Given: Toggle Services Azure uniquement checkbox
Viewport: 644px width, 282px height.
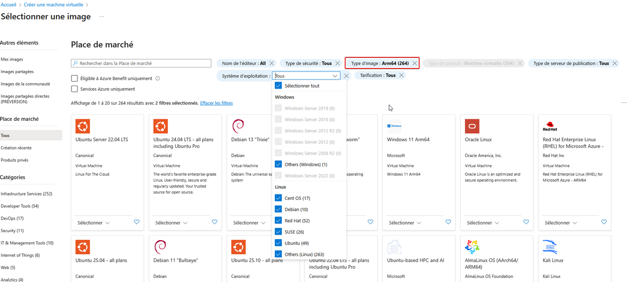Looking at the screenshot, I should [x=74, y=89].
